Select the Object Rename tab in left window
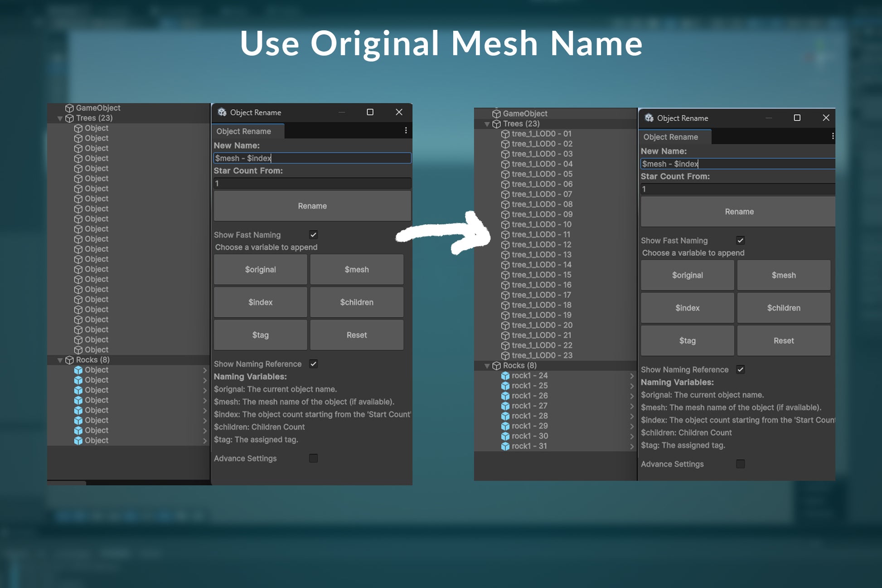The width and height of the screenshot is (882, 588). (244, 131)
